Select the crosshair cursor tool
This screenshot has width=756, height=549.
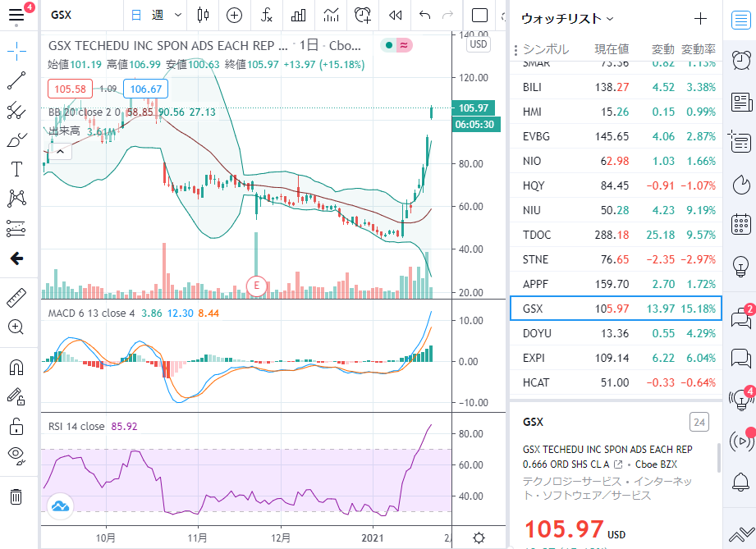click(16, 51)
